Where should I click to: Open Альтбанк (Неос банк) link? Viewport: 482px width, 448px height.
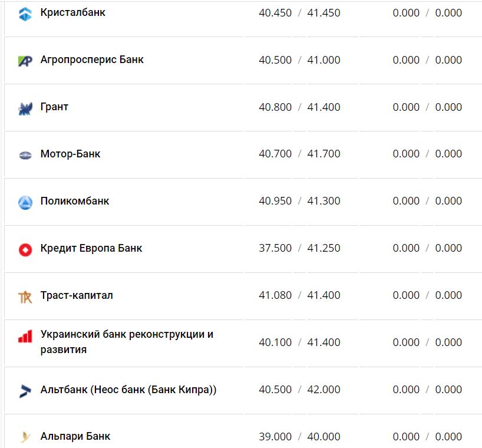point(128,390)
